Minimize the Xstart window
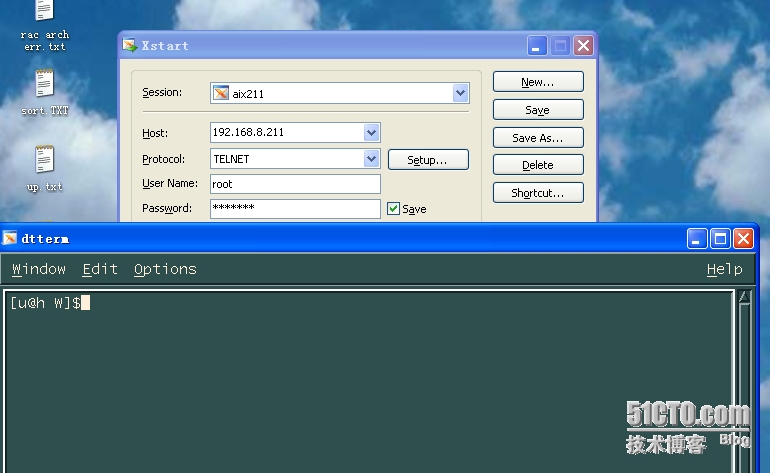Image resolution: width=770 pixels, height=473 pixels. pos(537,46)
